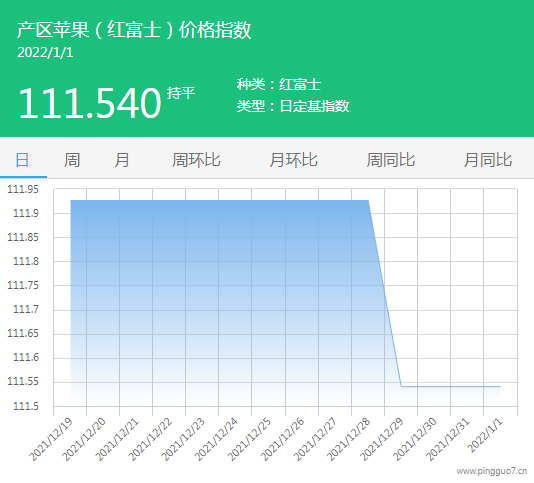
Task: Click the 111.5 y-axis label
Action: (26, 406)
